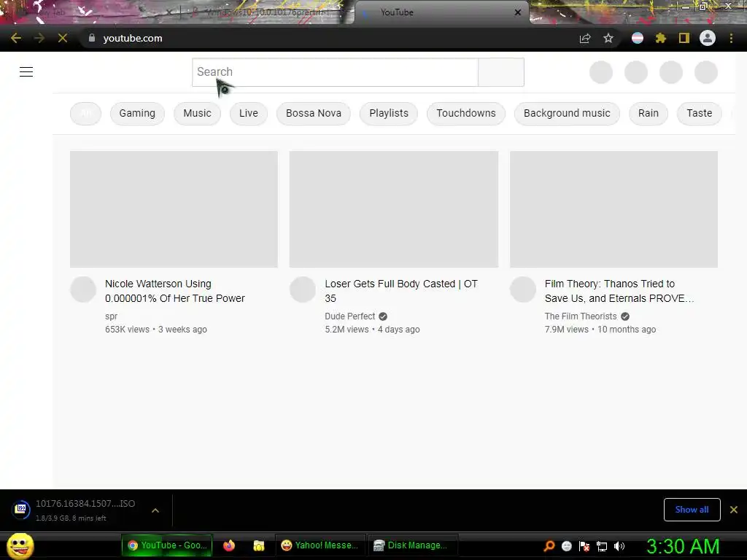This screenshot has height=560, width=747.
Task: Click the YouTube search submit button
Action: [501, 72]
